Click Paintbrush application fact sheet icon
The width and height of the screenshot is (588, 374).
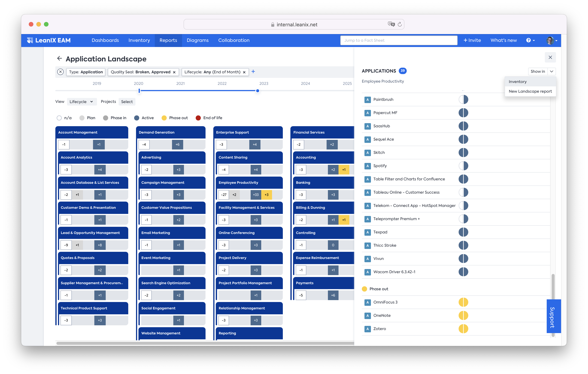367,100
